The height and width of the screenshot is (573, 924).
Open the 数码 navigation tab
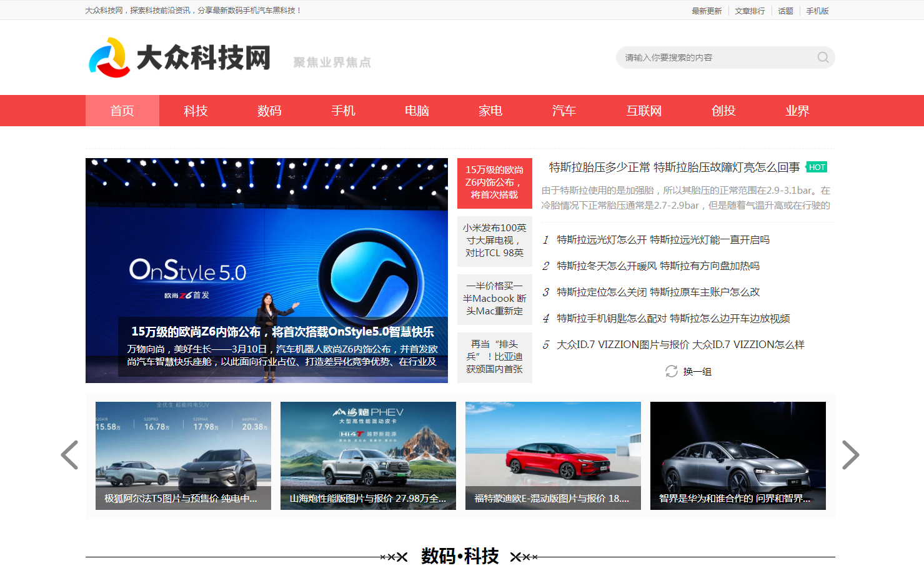pyautogui.click(x=269, y=111)
